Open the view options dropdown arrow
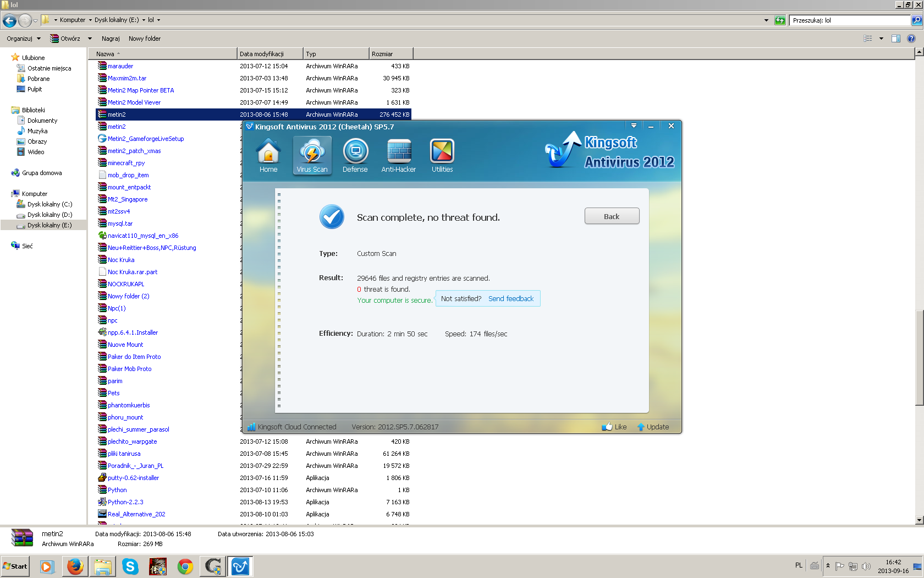924x578 pixels. point(881,39)
